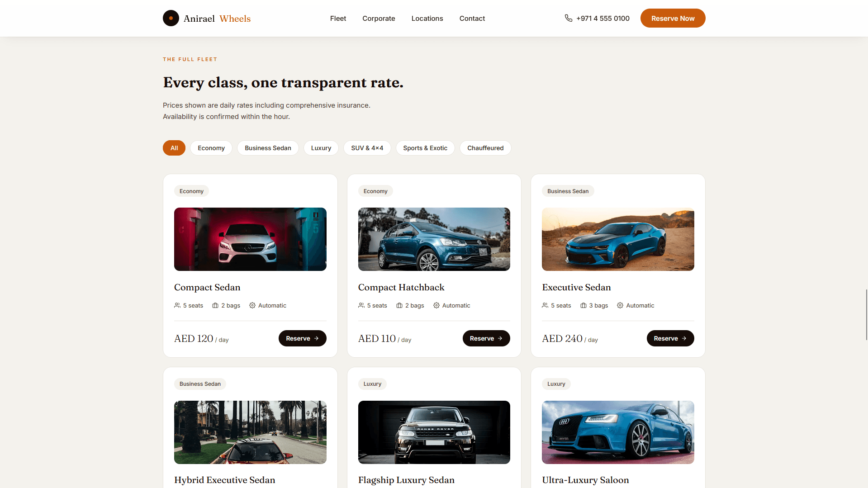Click seats icon on Compact Hatchback card
This screenshot has height=488, width=868.
pos(361,305)
